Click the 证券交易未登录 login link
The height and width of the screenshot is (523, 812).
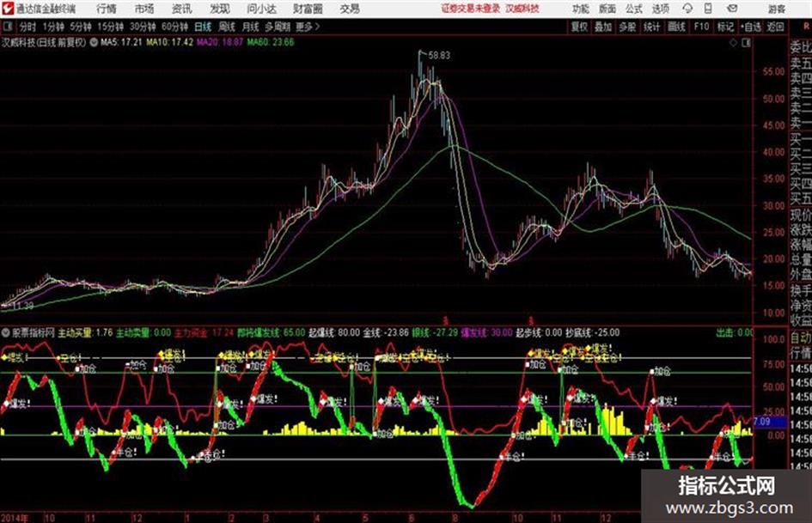pos(471,9)
